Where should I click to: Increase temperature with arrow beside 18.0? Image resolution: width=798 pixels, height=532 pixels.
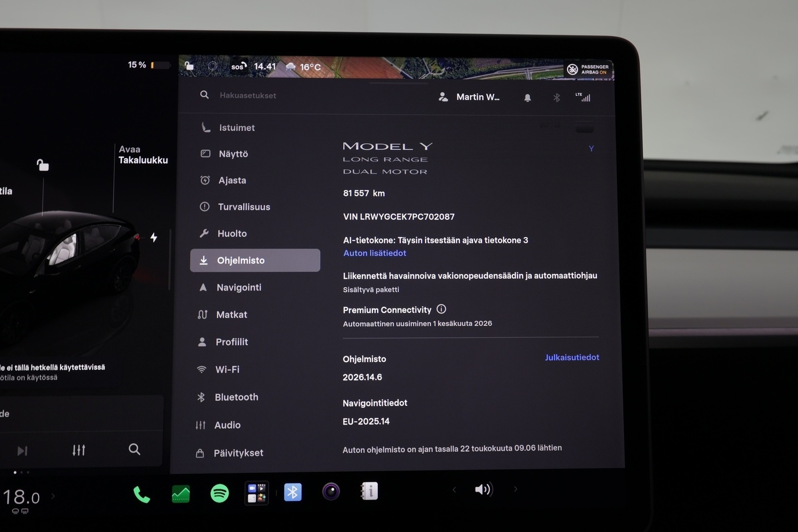(53, 496)
